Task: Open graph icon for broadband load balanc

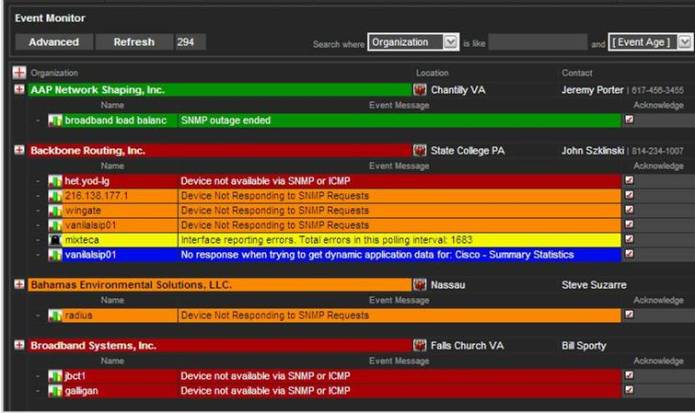Action: 55,121
